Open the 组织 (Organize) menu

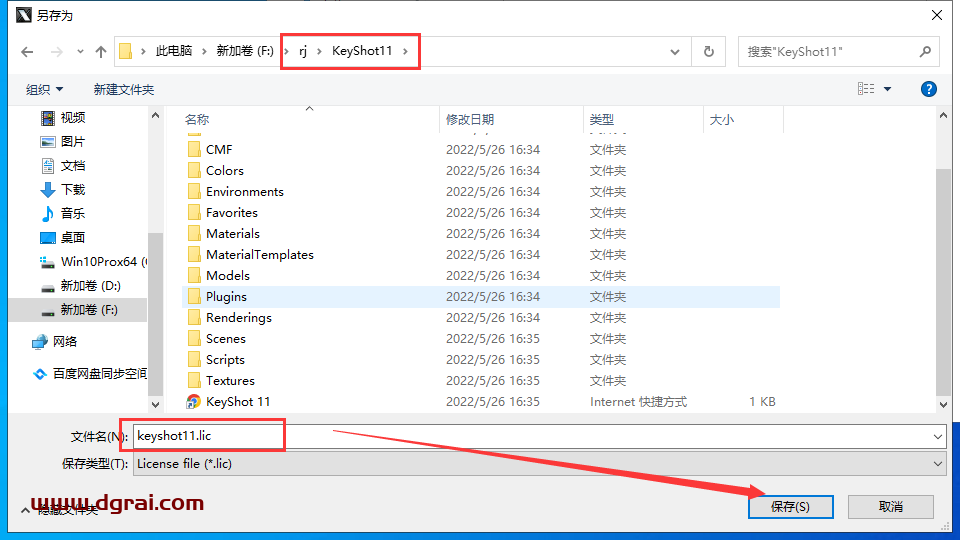point(45,89)
